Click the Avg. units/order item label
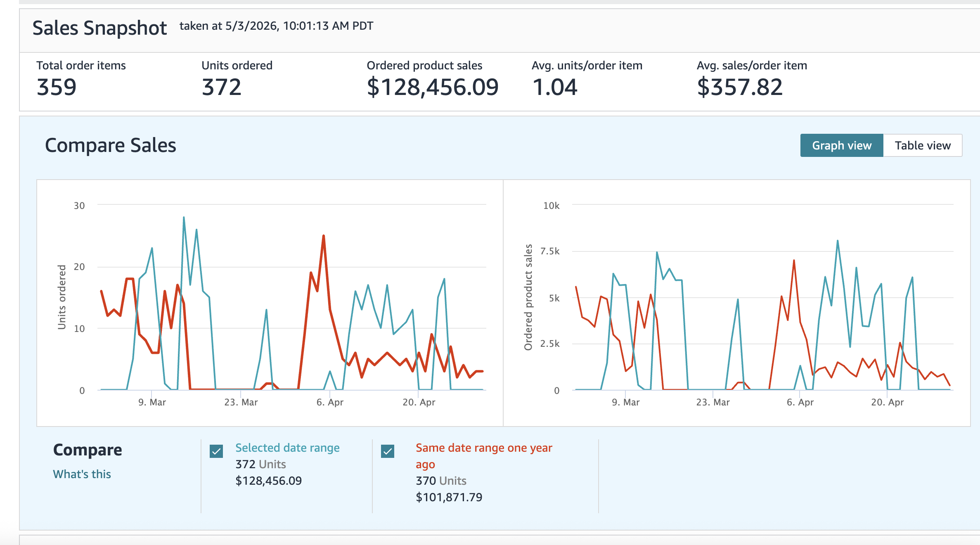The image size is (980, 545). pos(587,65)
